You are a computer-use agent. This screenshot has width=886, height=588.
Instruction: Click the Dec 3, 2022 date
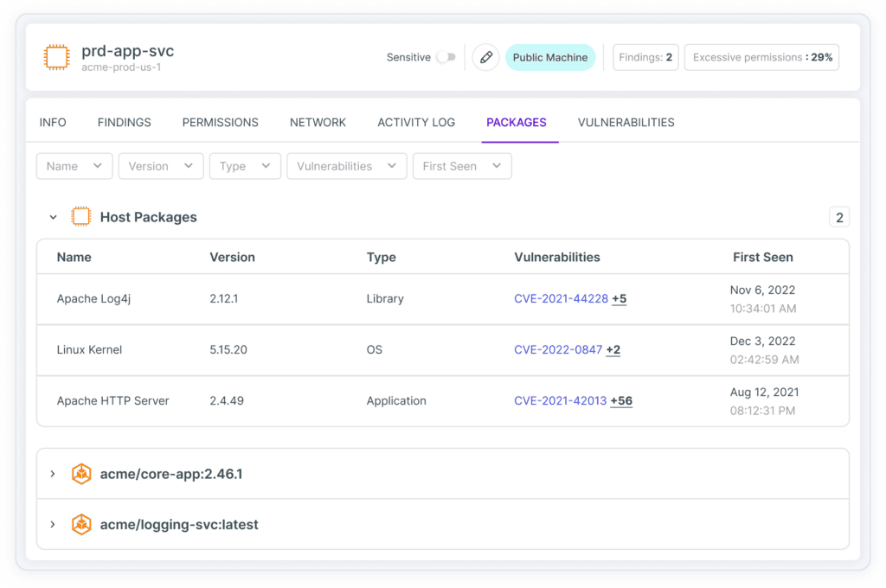point(762,342)
